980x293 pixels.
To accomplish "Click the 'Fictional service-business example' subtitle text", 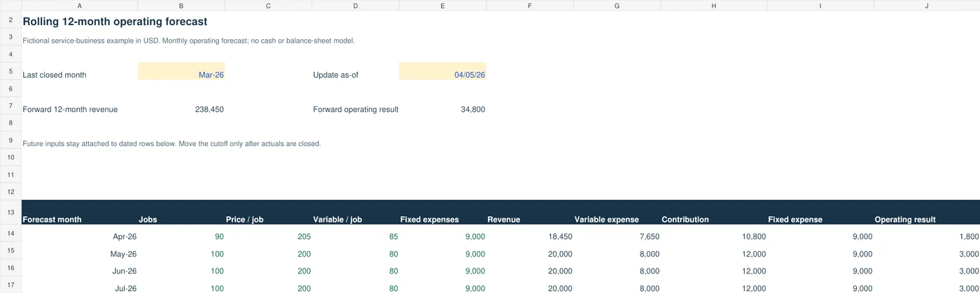I will 189,41.
